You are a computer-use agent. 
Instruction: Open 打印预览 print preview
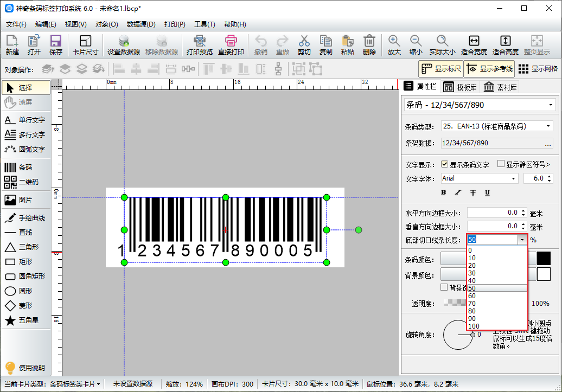click(x=199, y=45)
